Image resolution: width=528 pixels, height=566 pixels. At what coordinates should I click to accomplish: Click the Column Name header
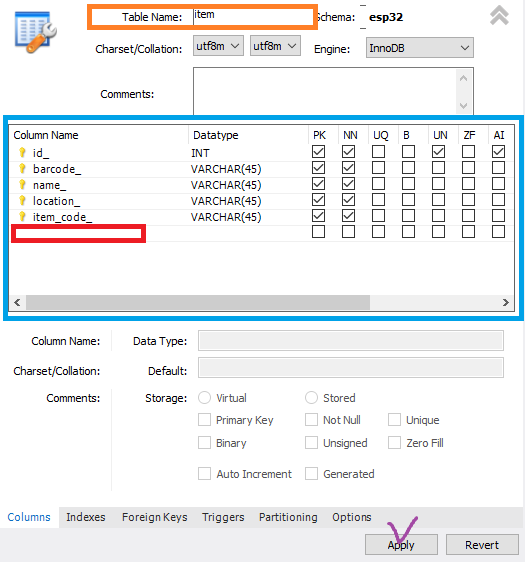46,135
